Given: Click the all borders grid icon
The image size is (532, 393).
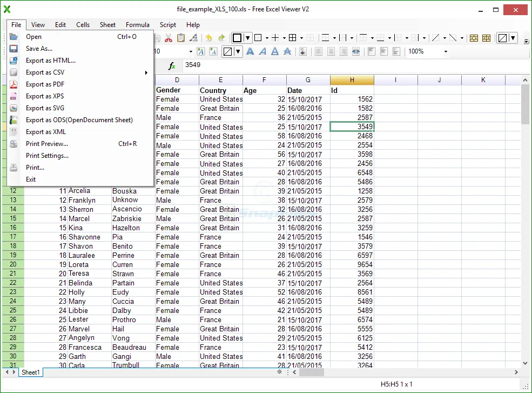Looking at the screenshot, I should (x=292, y=38).
